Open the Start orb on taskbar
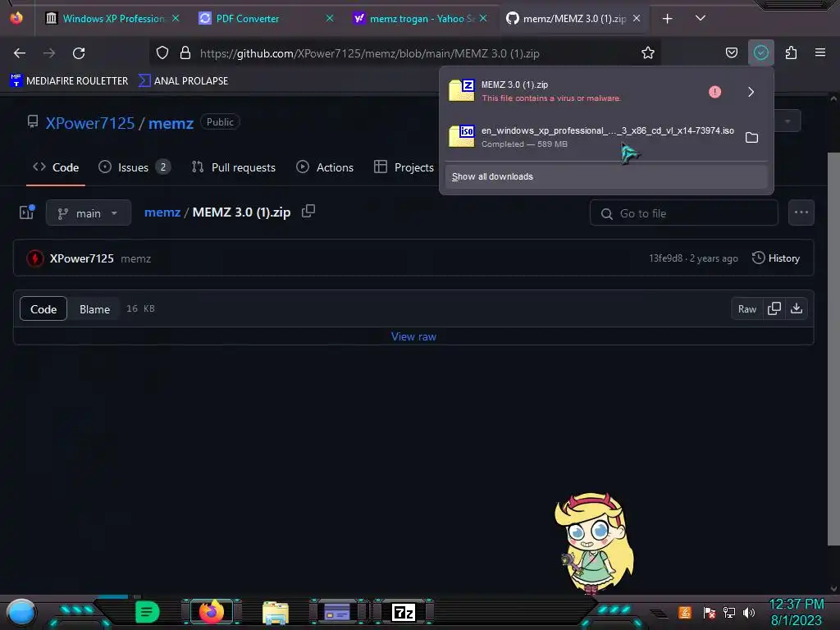This screenshot has height=630, width=840. (21, 613)
